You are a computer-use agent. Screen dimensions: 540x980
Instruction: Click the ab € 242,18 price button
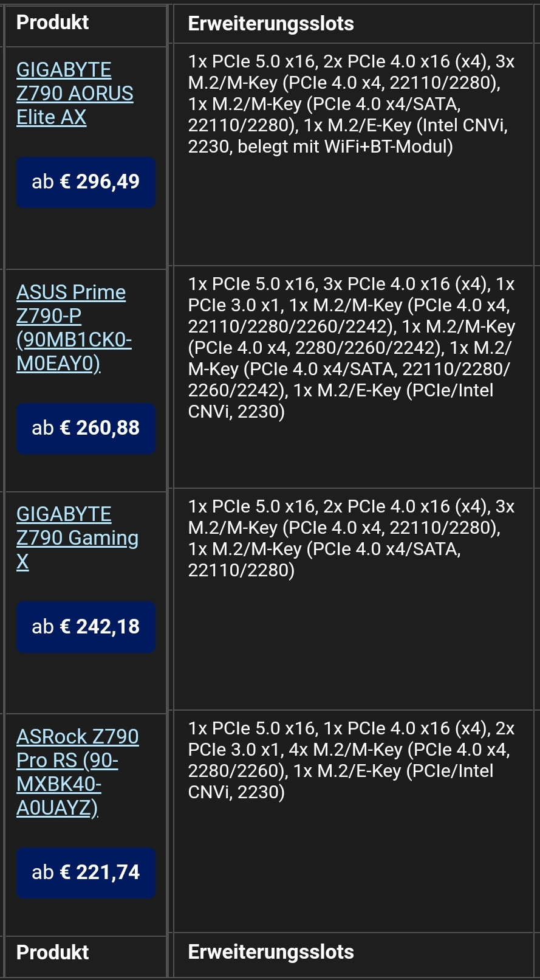pyautogui.click(x=86, y=627)
